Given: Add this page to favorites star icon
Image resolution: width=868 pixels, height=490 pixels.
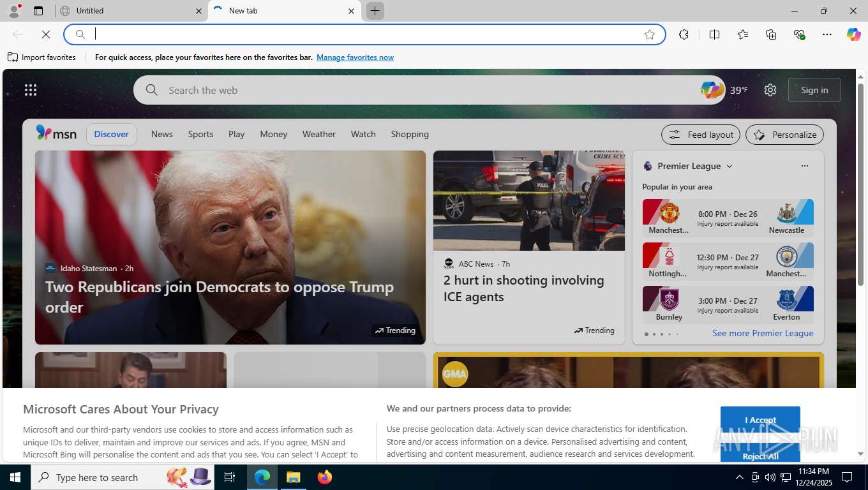Looking at the screenshot, I should pyautogui.click(x=650, y=34).
